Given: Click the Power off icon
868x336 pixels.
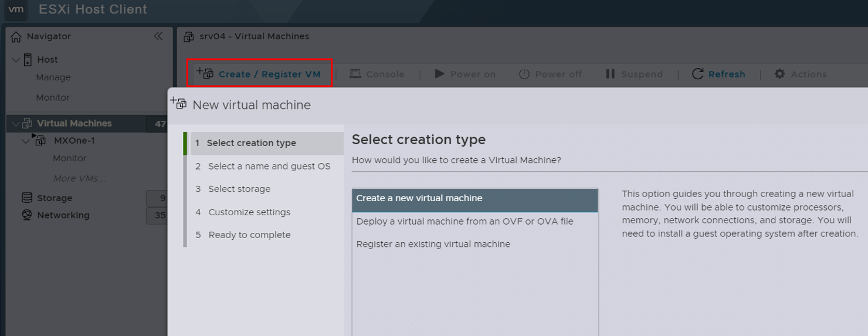Looking at the screenshot, I should [x=524, y=74].
